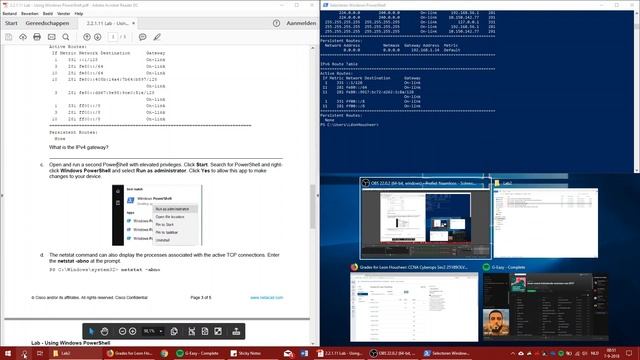Click the www.netacad.com link in PDF footer

(x=267, y=298)
